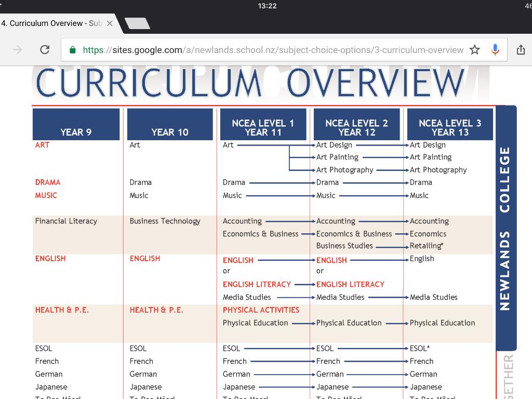Click the Curriculum Overview page heading
The height and width of the screenshot is (399, 532).
click(x=250, y=83)
